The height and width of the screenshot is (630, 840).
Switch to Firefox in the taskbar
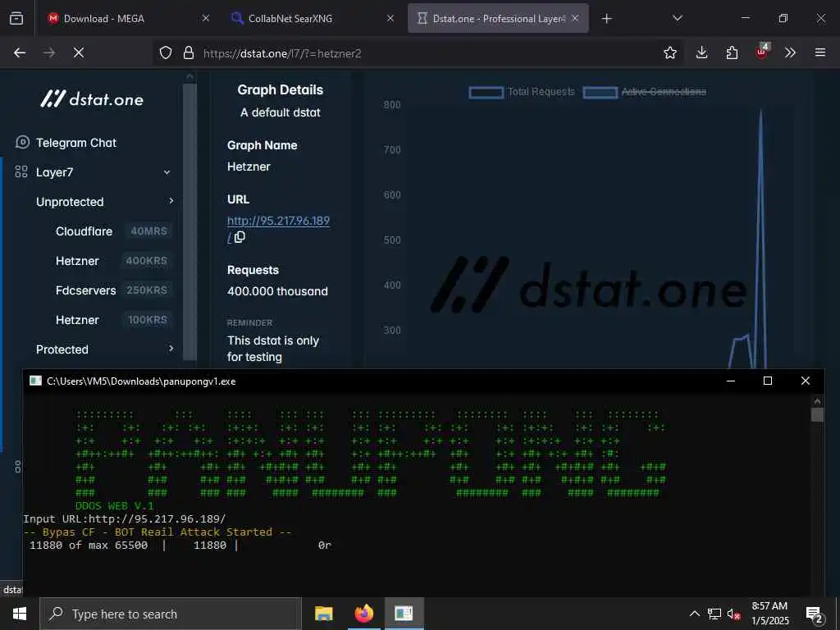[x=363, y=614]
